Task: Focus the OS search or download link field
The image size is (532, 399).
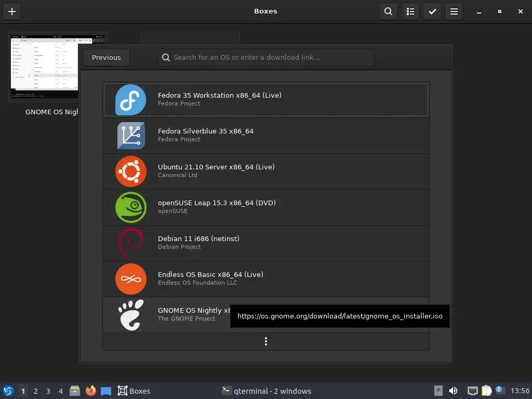Action: [x=265, y=57]
